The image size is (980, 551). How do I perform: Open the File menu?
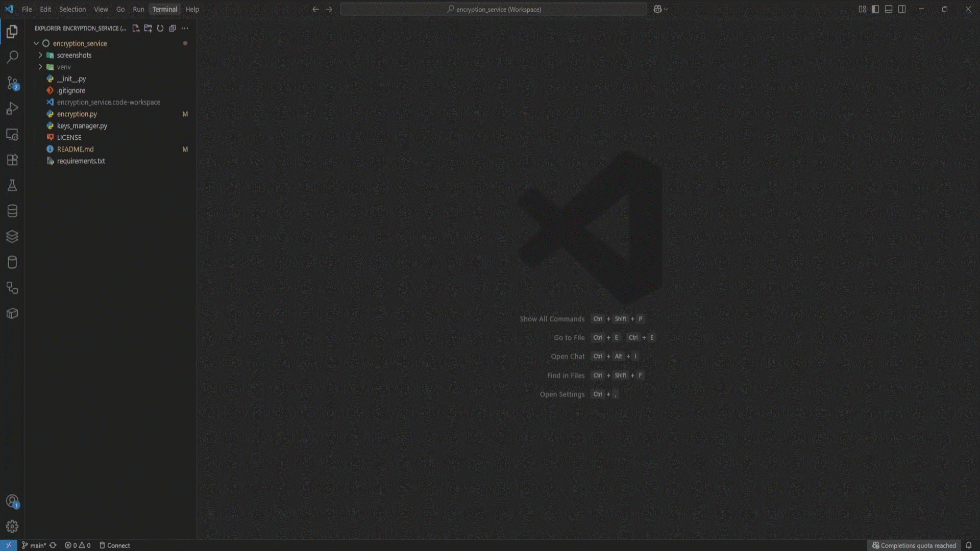point(27,9)
